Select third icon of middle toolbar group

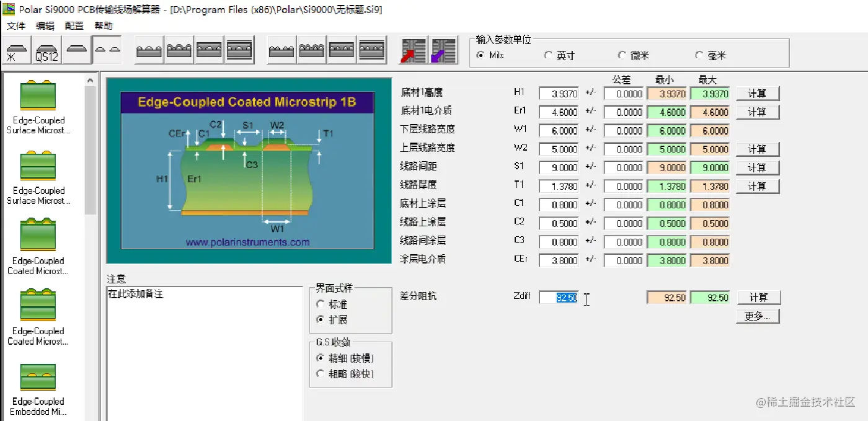(x=209, y=50)
